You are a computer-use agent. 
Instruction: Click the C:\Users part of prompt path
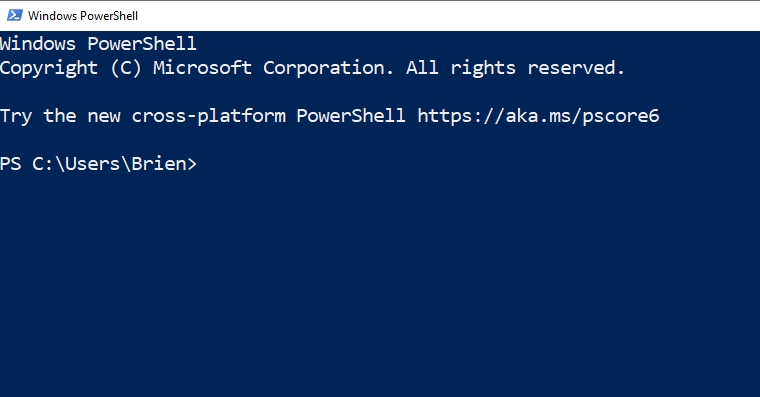tap(76, 164)
